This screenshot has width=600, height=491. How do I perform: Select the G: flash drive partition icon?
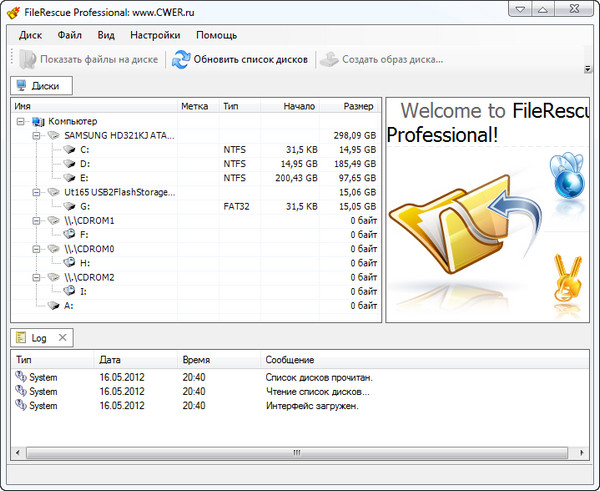coord(69,206)
